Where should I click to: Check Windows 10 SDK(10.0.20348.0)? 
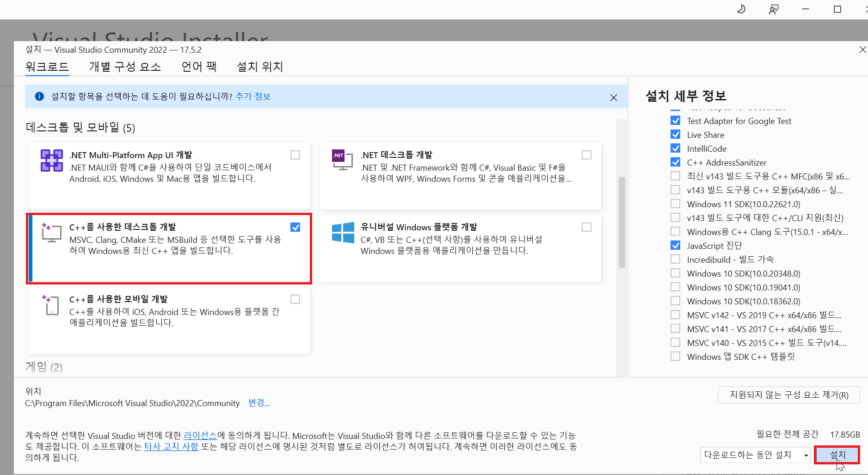pyautogui.click(x=675, y=273)
